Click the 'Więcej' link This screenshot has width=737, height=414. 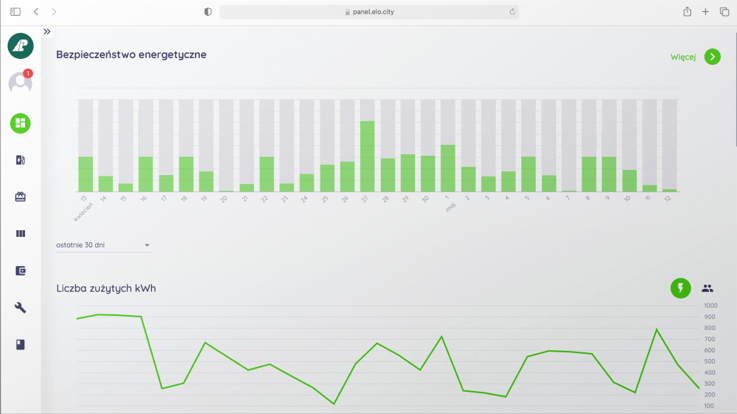coord(682,57)
